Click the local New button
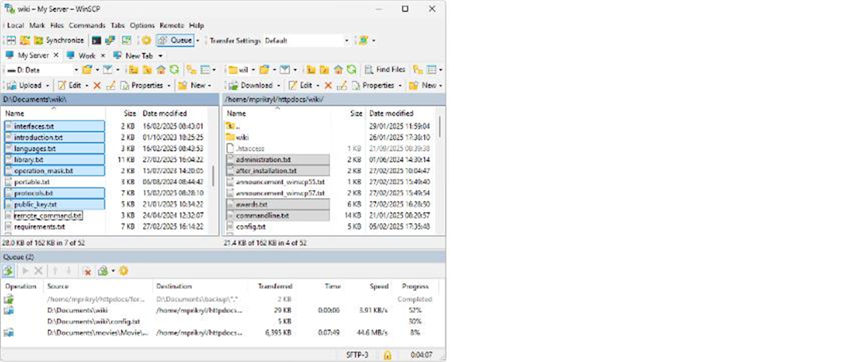868x362 pixels. (x=192, y=85)
